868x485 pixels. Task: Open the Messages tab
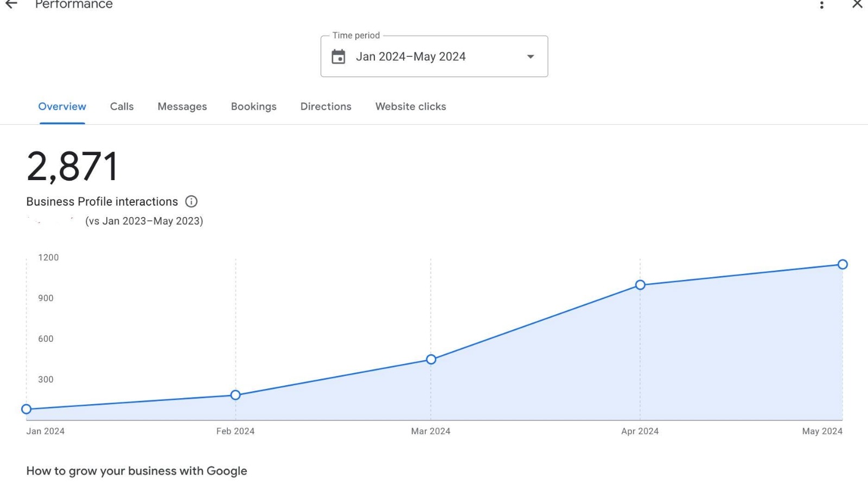[182, 106]
